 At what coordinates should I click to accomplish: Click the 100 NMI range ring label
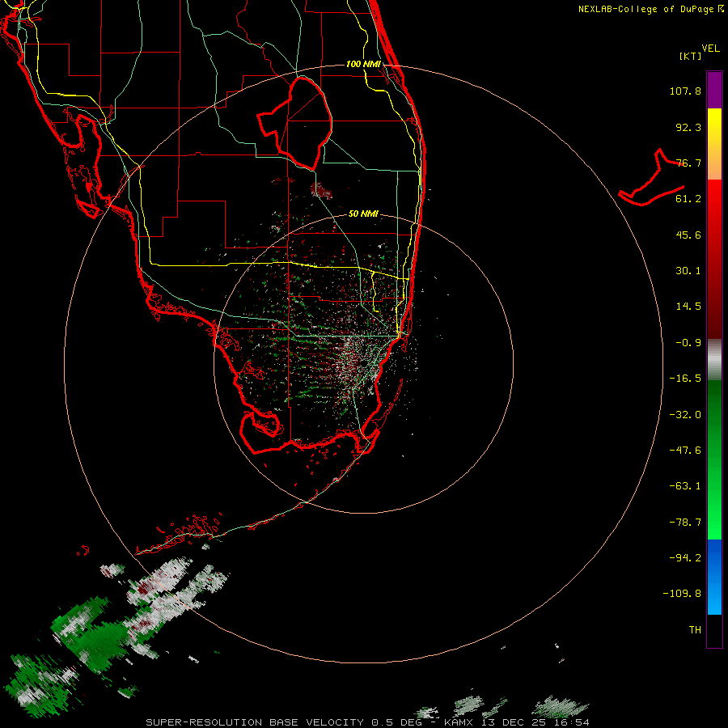(x=363, y=64)
